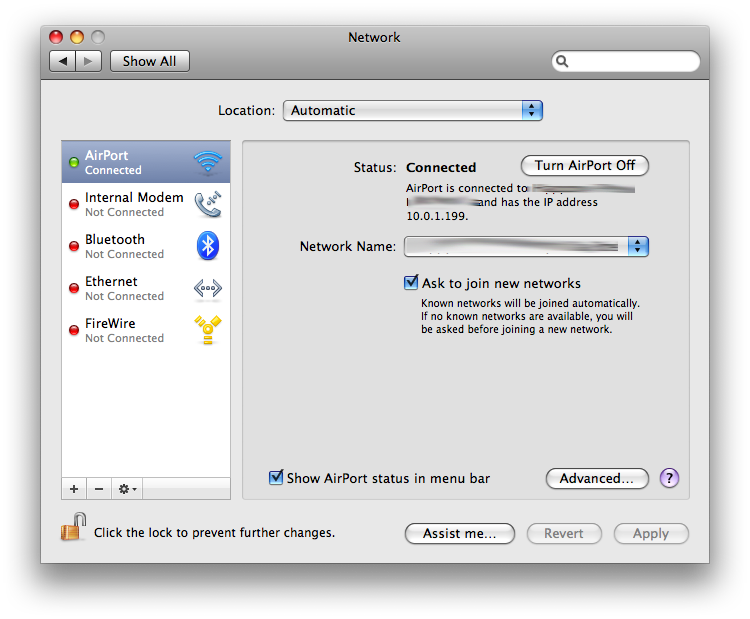This screenshot has width=750, height=619.
Task: Click the yellow minimize window button
Action: tap(77, 37)
